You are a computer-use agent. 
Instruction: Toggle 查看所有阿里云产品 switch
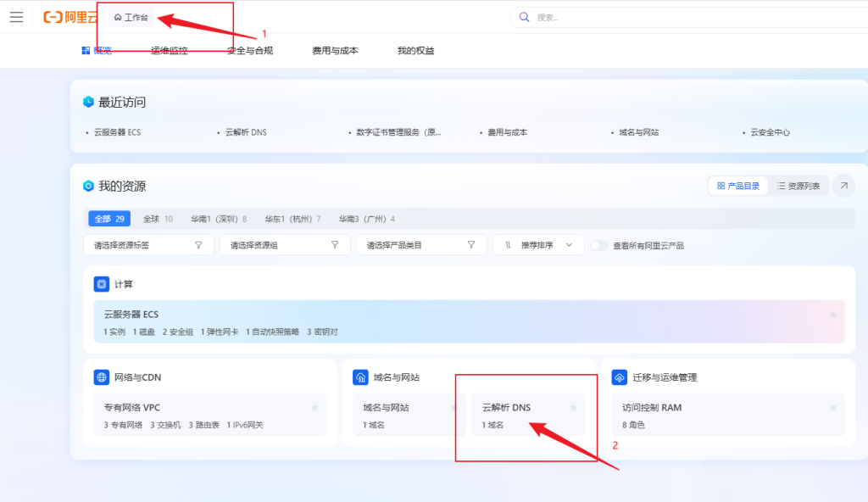coord(599,245)
